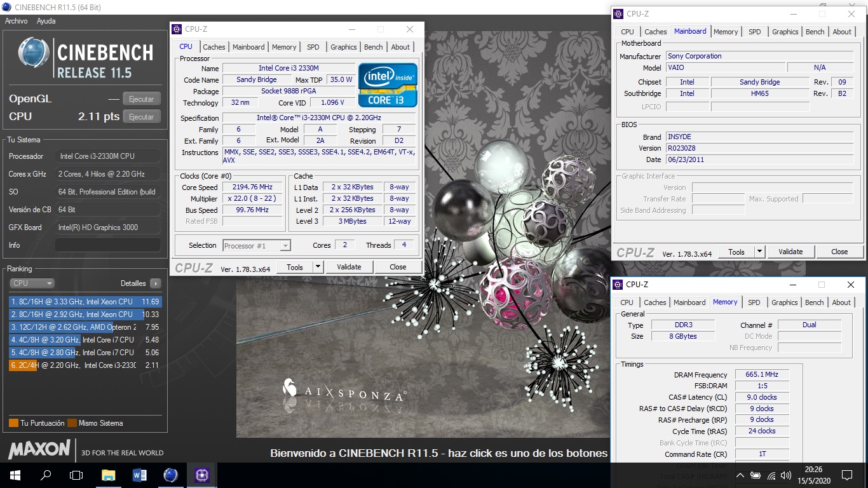
Task: Open Bench tab in Memory CPU-Z window
Action: pos(815,302)
